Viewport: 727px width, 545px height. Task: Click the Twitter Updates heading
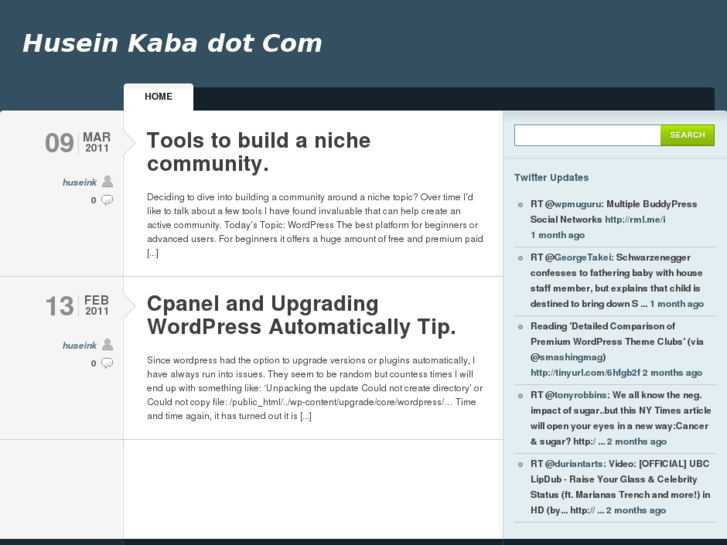551,177
